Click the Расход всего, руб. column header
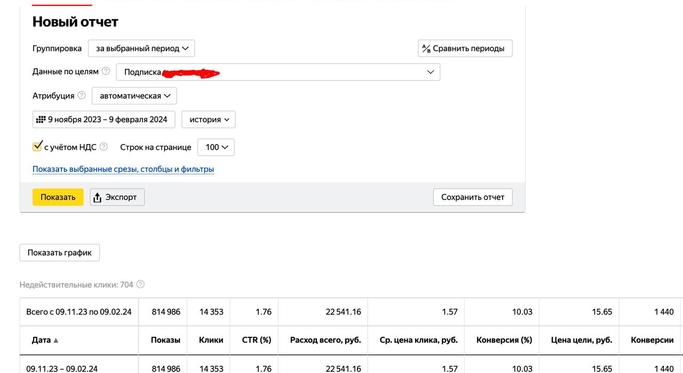The height and width of the screenshot is (373, 683). click(325, 340)
